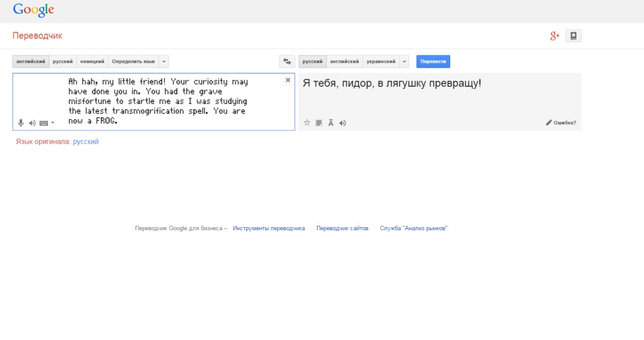Viewport: 644px width, 340px height.
Task: Choose Определить язык detect language
Action: [x=133, y=62]
